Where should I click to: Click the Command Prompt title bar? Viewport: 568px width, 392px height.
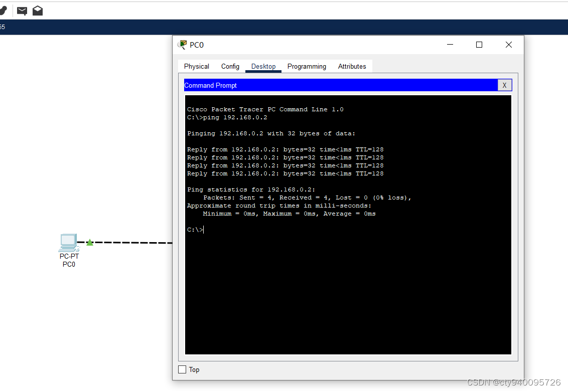click(x=341, y=85)
